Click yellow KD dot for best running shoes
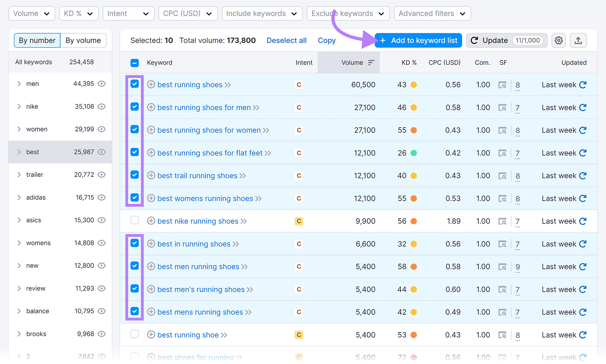Screen dimensions: 606x364 (414, 85)
